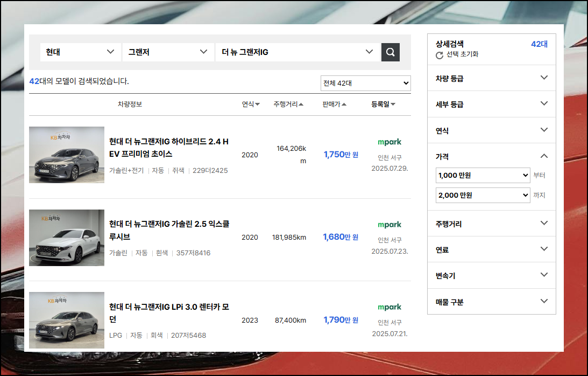Click the 2025.07.23. registration date
Image resolution: width=588 pixels, height=376 pixels.
coord(389,251)
